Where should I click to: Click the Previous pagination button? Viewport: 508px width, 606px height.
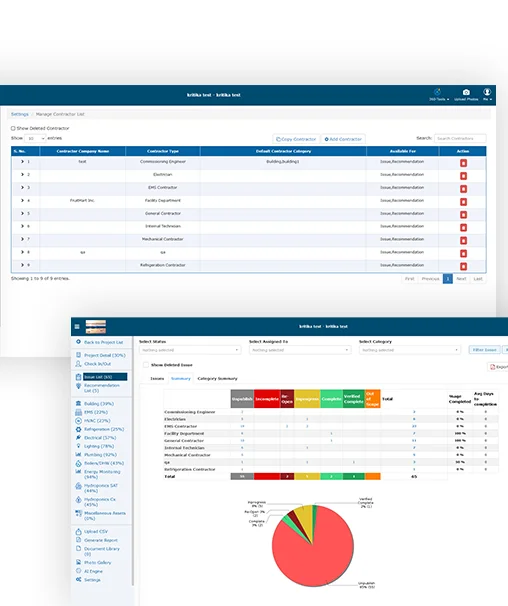pos(430,279)
